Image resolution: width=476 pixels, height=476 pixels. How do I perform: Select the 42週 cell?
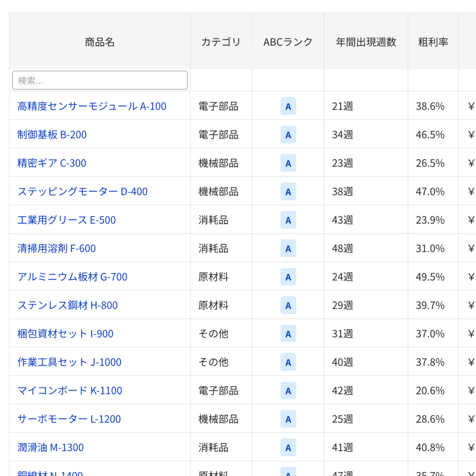tap(366, 390)
